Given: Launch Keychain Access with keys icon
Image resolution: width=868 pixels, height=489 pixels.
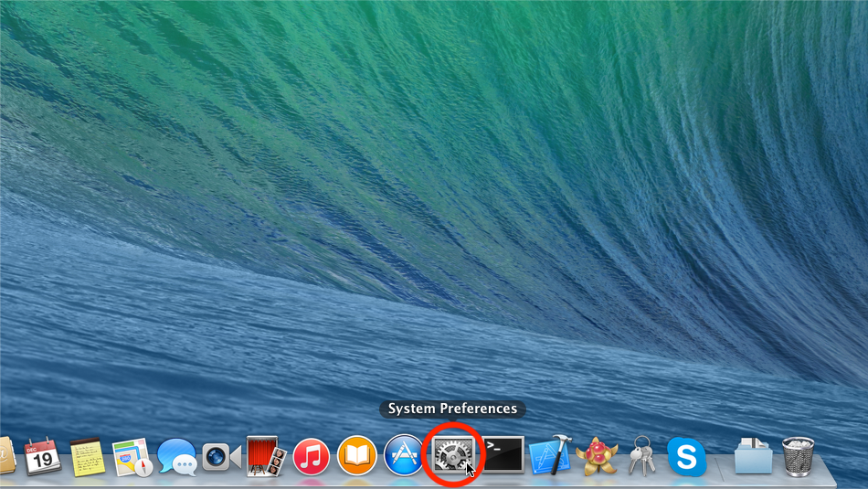Looking at the screenshot, I should coord(641,455).
